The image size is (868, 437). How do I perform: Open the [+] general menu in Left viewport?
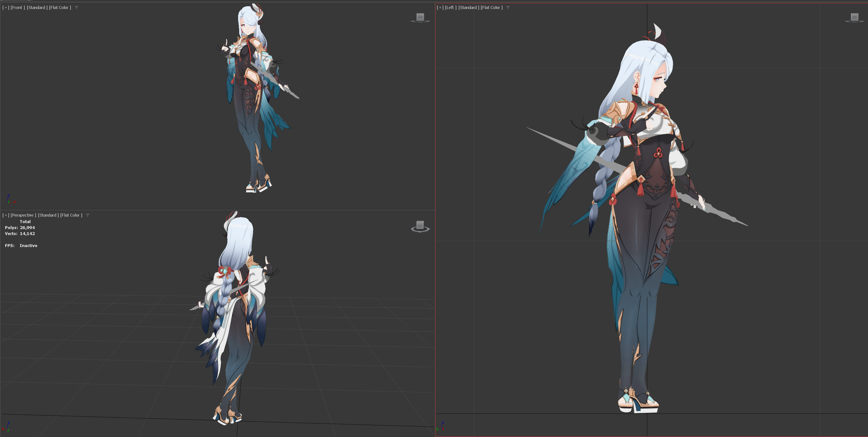point(440,7)
